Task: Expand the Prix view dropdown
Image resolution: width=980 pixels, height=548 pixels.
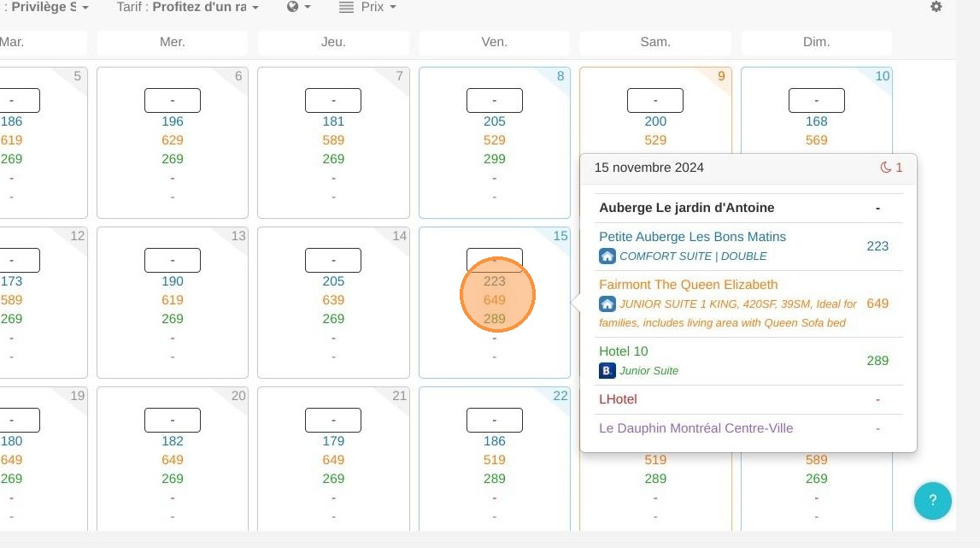Action: [x=367, y=7]
